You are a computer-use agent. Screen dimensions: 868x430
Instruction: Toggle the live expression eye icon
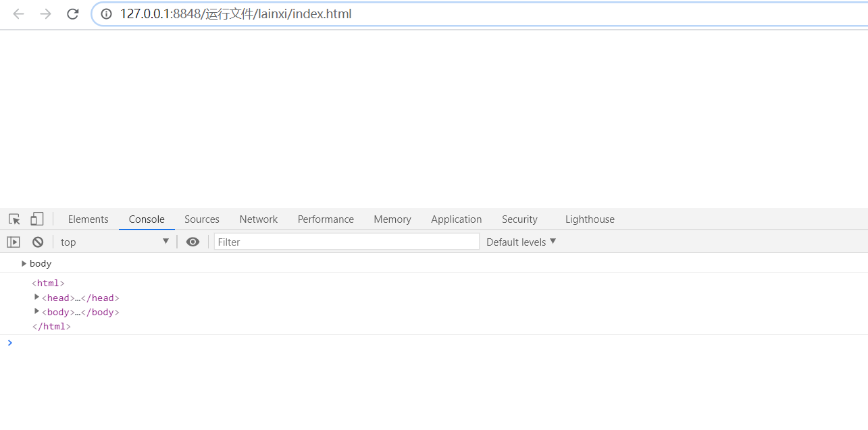click(193, 242)
